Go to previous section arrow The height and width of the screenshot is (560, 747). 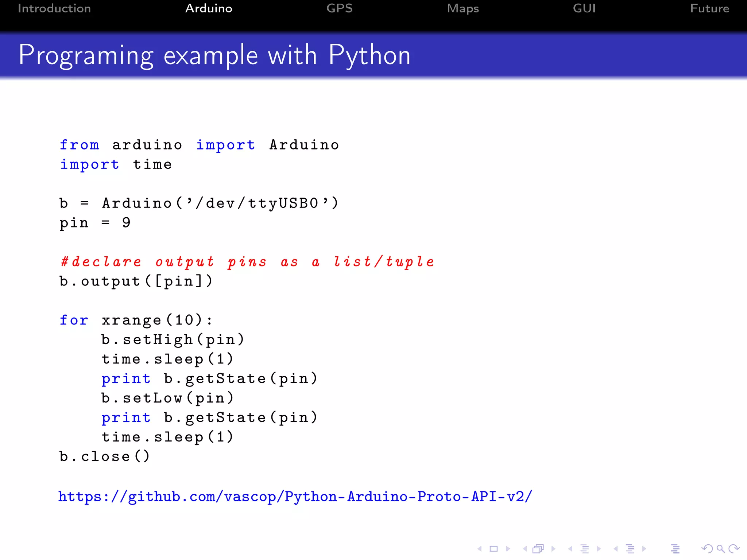click(615, 549)
